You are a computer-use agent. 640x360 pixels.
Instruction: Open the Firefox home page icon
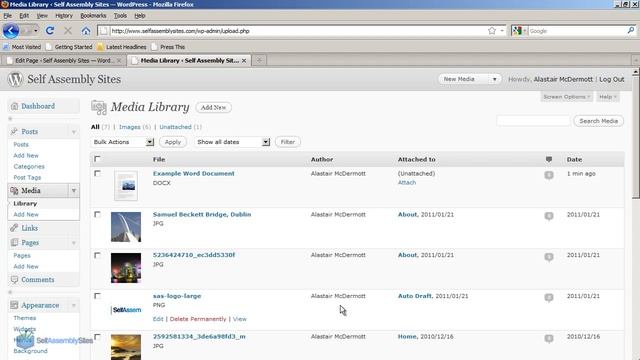point(86,31)
